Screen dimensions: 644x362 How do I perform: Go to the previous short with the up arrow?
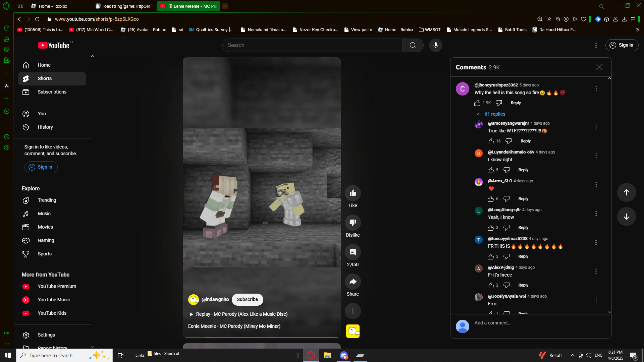click(x=626, y=192)
